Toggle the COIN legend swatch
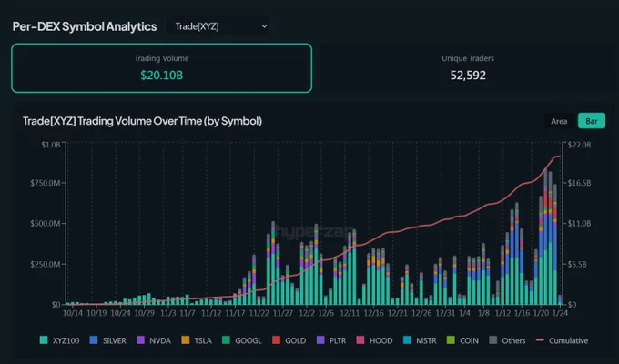 tap(451, 340)
